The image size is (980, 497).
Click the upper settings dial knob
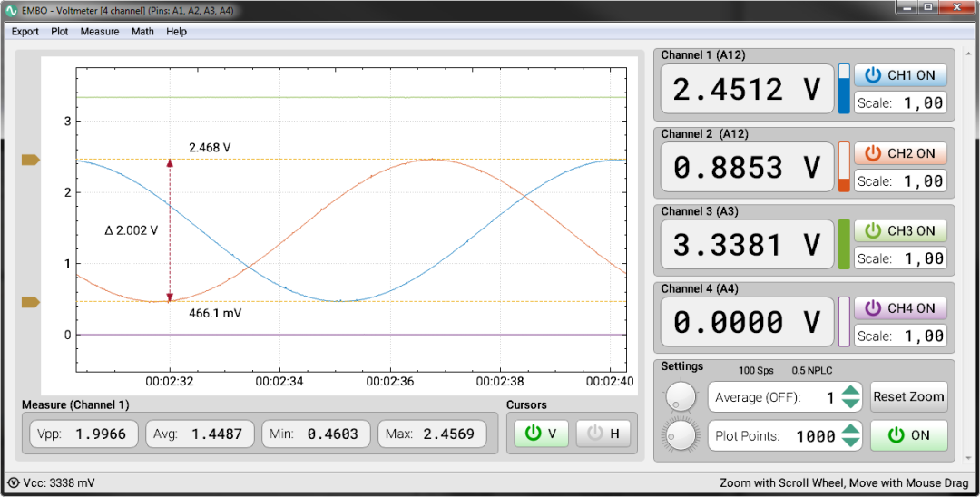click(x=681, y=395)
